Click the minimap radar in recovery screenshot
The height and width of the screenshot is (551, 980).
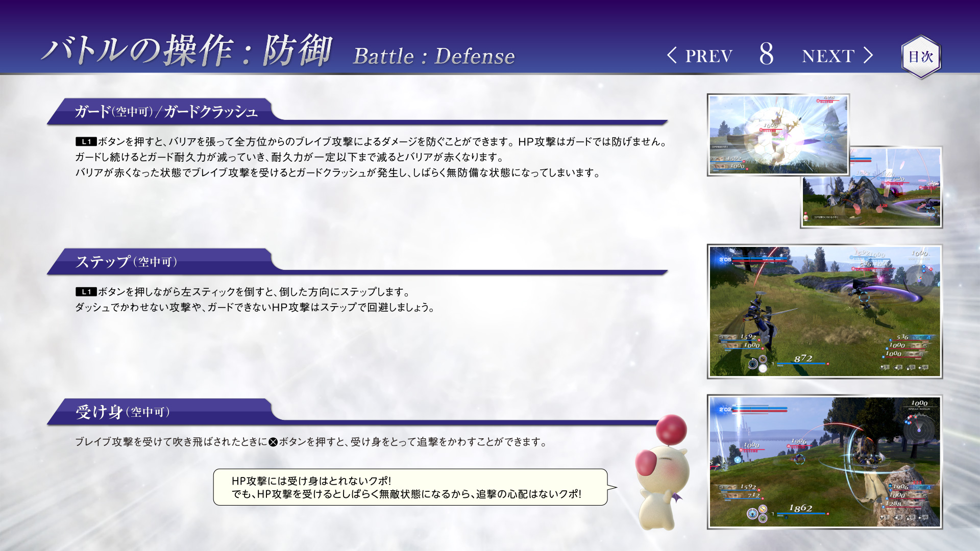(x=920, y=430)
